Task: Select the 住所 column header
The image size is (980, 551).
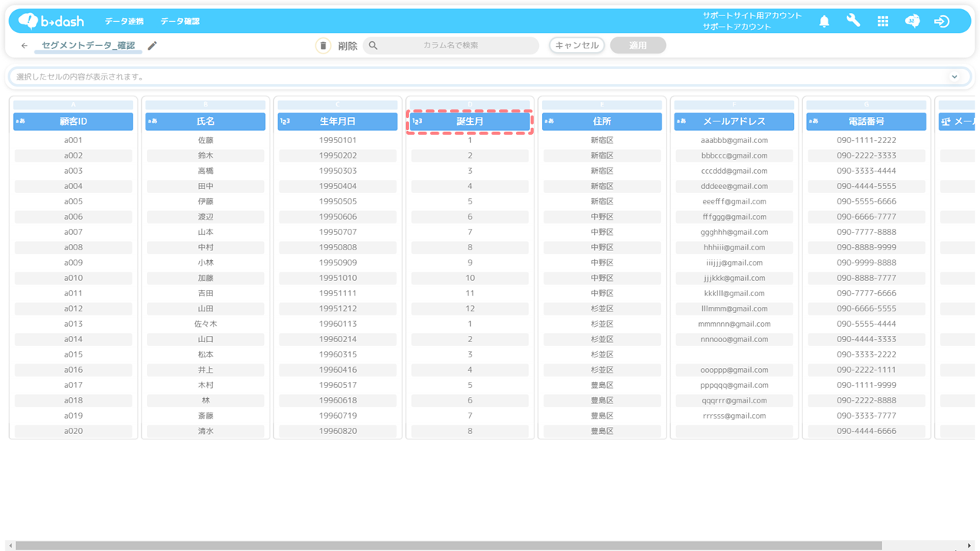Action: 602,121
